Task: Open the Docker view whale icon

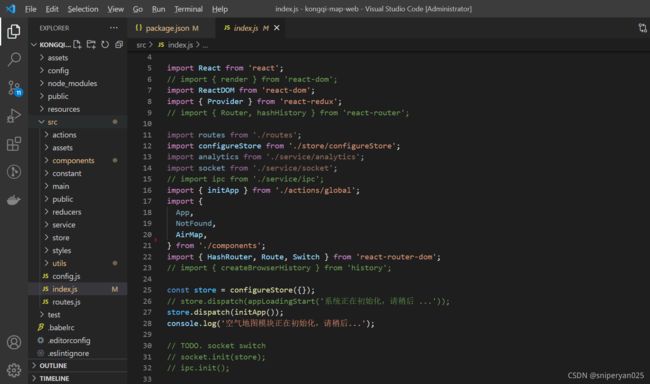Action: [x=14, y=200]
